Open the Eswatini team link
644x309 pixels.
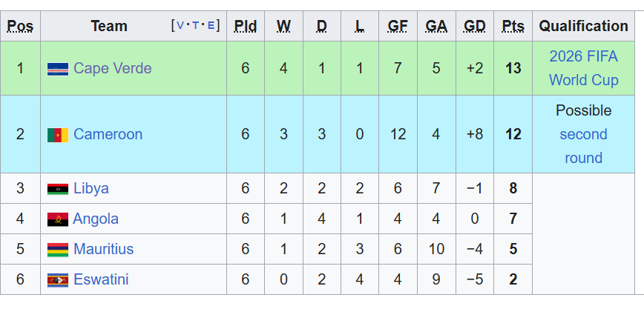tap(101, 279)
